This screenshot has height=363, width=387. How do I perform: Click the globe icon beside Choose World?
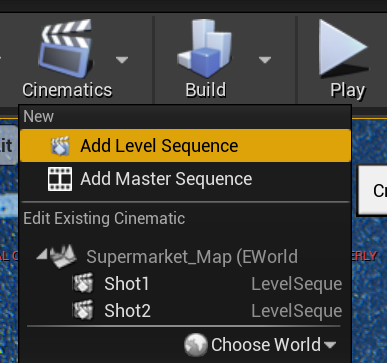pyautogui.click(x=196, y=344)
